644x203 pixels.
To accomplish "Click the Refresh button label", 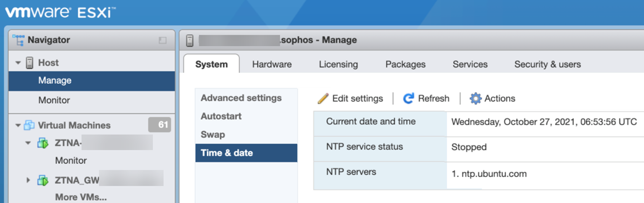I will pyautogui.click(x=434, y=99).
